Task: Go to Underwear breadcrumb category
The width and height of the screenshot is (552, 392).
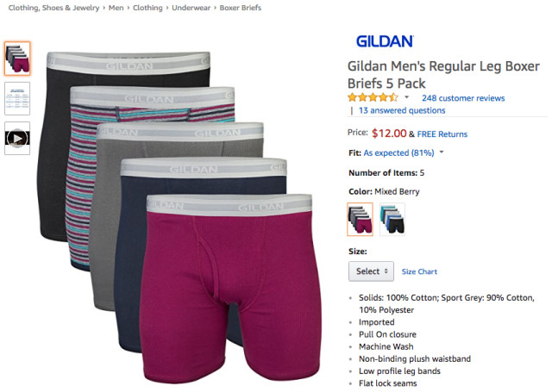Action: pos(191,8)
